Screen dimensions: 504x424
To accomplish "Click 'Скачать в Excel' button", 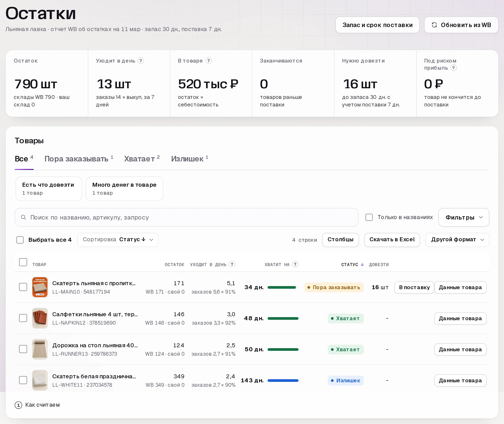I will pos(392,240).
